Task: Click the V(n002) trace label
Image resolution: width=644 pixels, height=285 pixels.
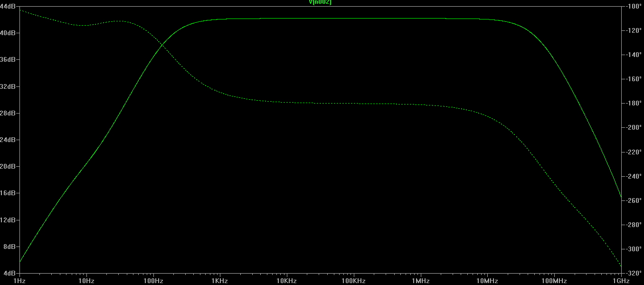Action: click(320, 2)
